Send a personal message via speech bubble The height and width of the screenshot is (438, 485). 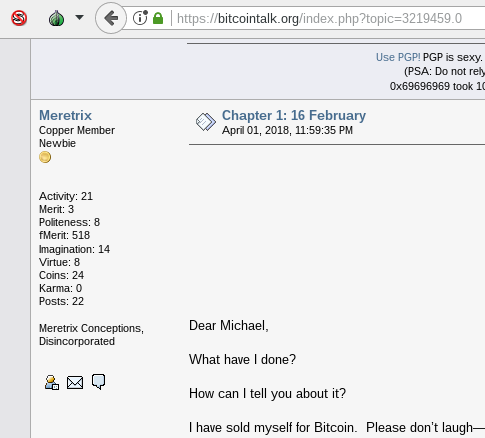[98, 382]
